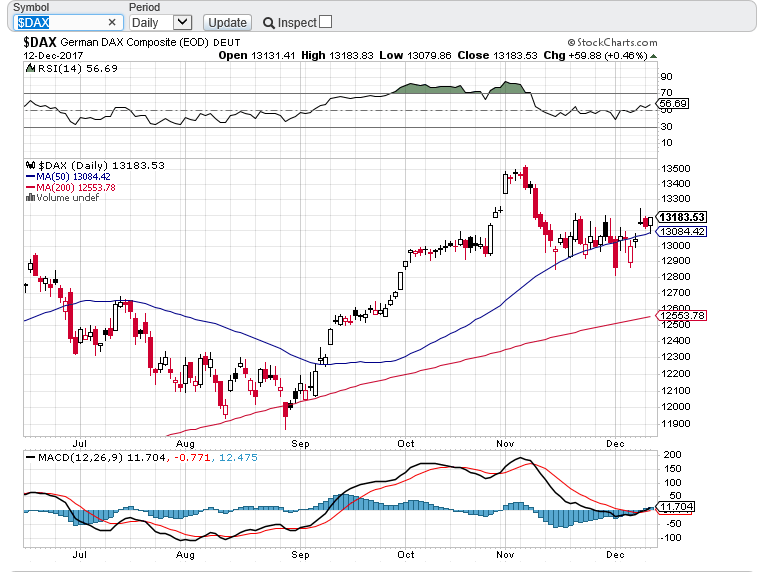Click the "RSI(14) 56.69" label

click(77, 69)
